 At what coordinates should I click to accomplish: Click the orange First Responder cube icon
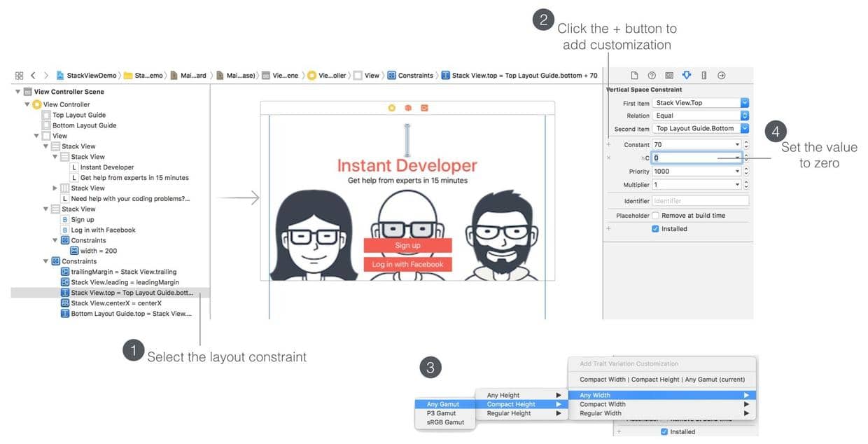tap(408, 108)
